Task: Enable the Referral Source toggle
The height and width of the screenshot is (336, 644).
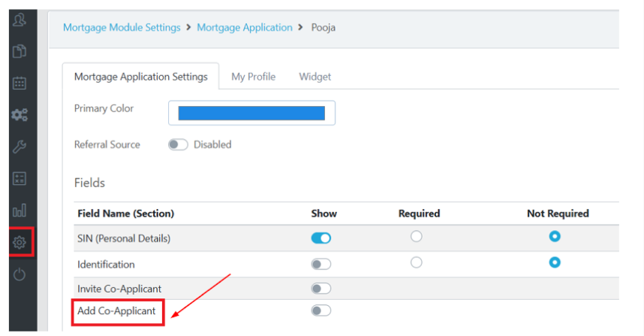Action: click(178, 144)
